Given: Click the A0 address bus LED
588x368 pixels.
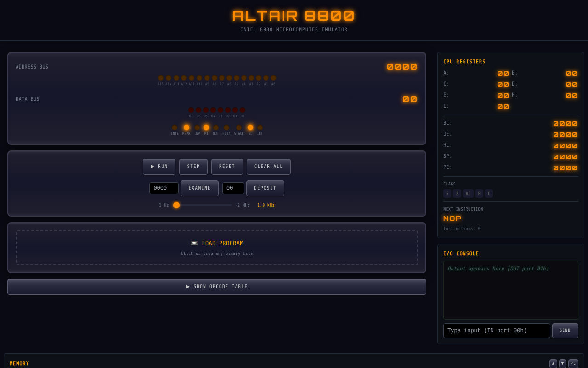Looking at the screenshot, I should (273, 78).
